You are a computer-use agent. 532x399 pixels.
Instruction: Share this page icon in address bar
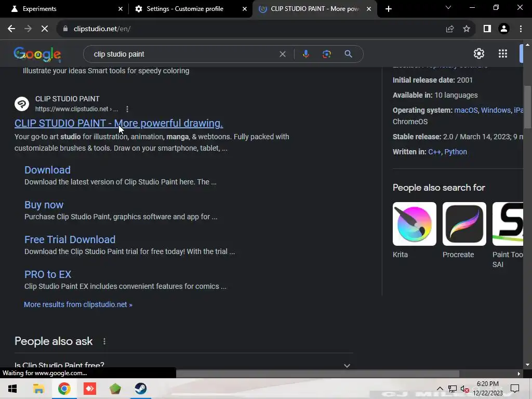click(450, 29)
